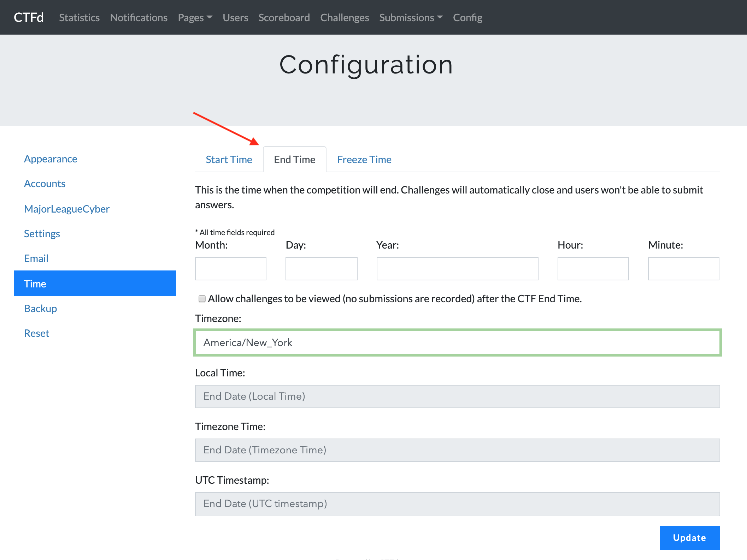
Task: Click into the Minute field
Action: [x=683, y=269]
